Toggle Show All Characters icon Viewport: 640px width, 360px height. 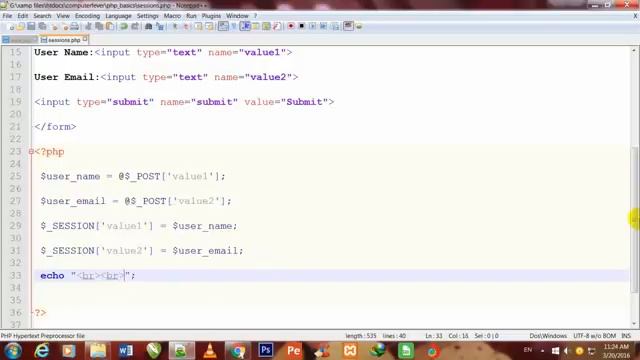click(x=234, y=27)
